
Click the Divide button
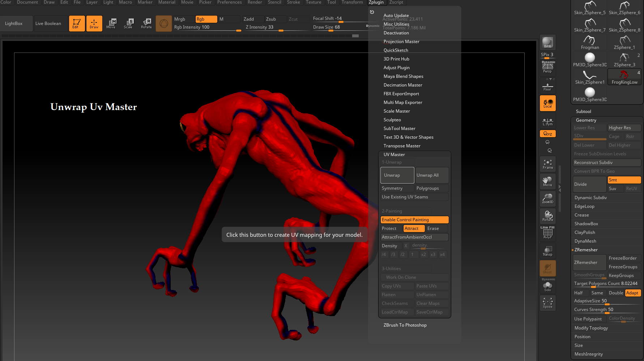click(589, 184)
